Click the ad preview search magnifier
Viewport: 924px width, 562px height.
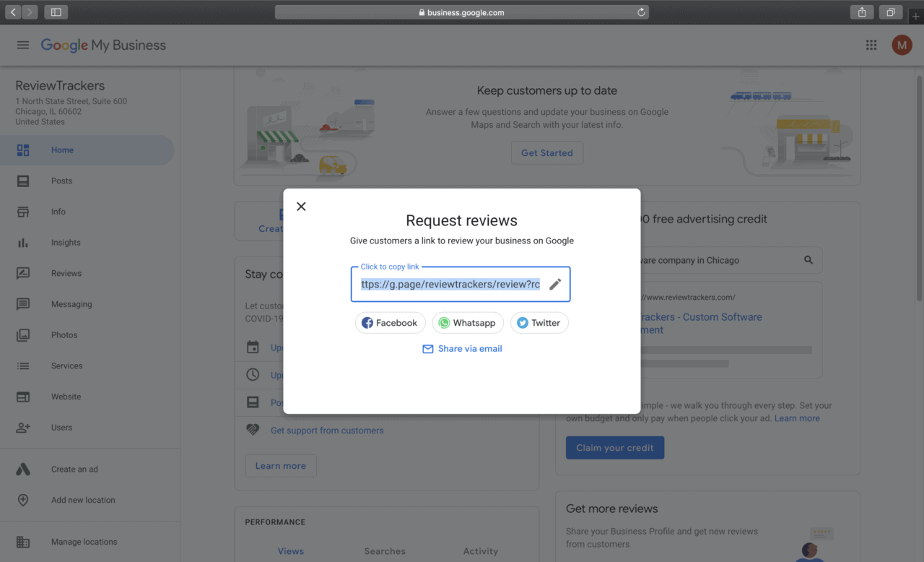[808, 260]
